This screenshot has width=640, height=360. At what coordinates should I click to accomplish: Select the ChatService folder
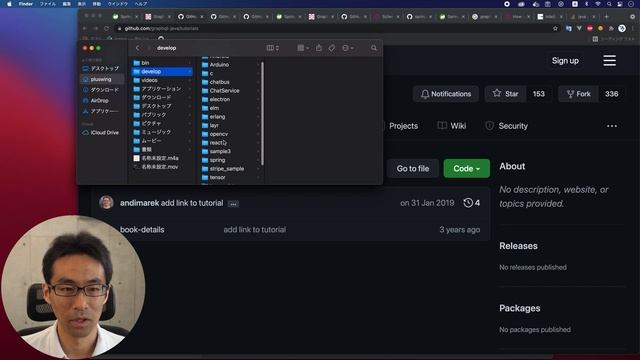pos(230,91)
